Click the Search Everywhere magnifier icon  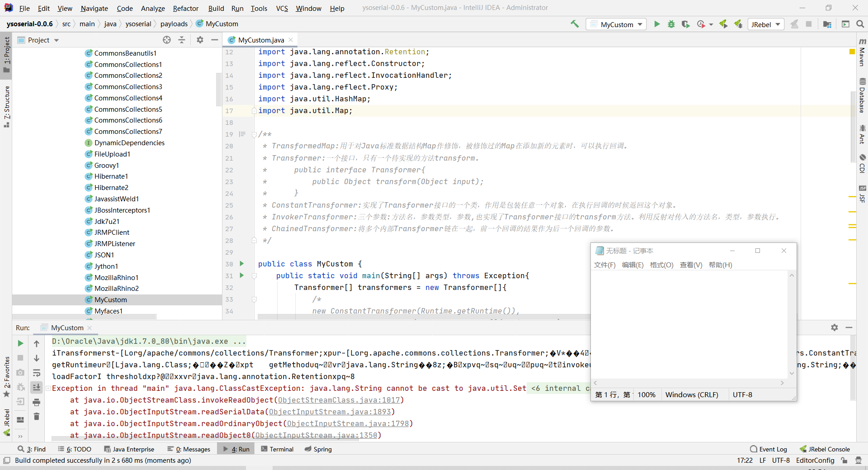[x=860, y=24]
